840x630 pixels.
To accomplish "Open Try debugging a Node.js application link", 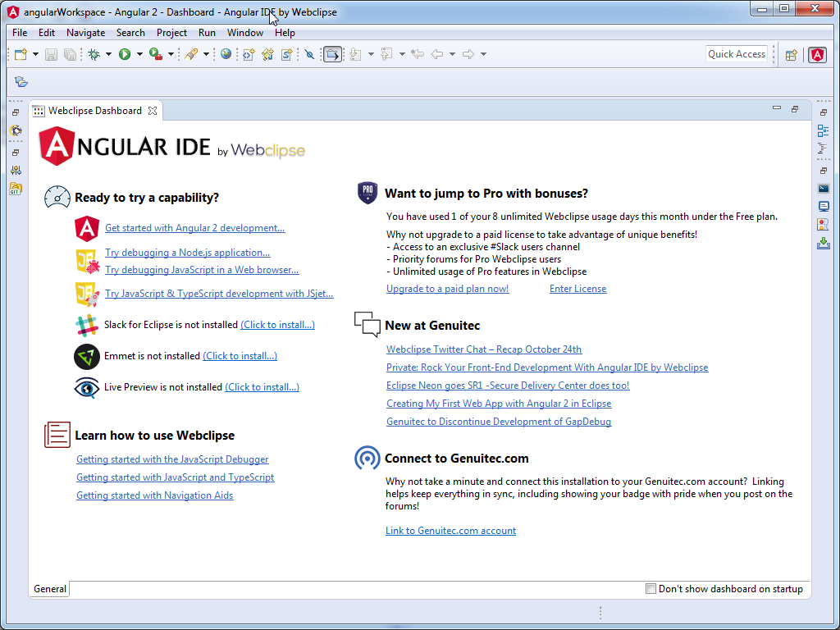I will (x=188, y=253).
